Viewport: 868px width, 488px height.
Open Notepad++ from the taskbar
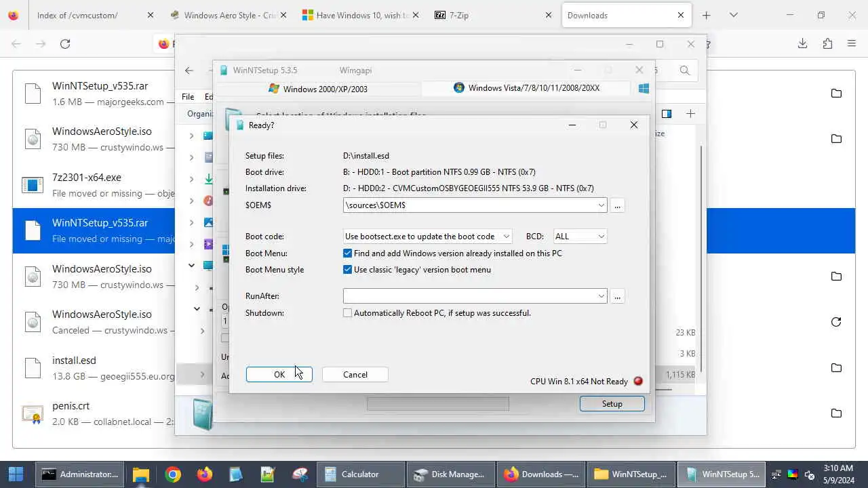[268, 474]
